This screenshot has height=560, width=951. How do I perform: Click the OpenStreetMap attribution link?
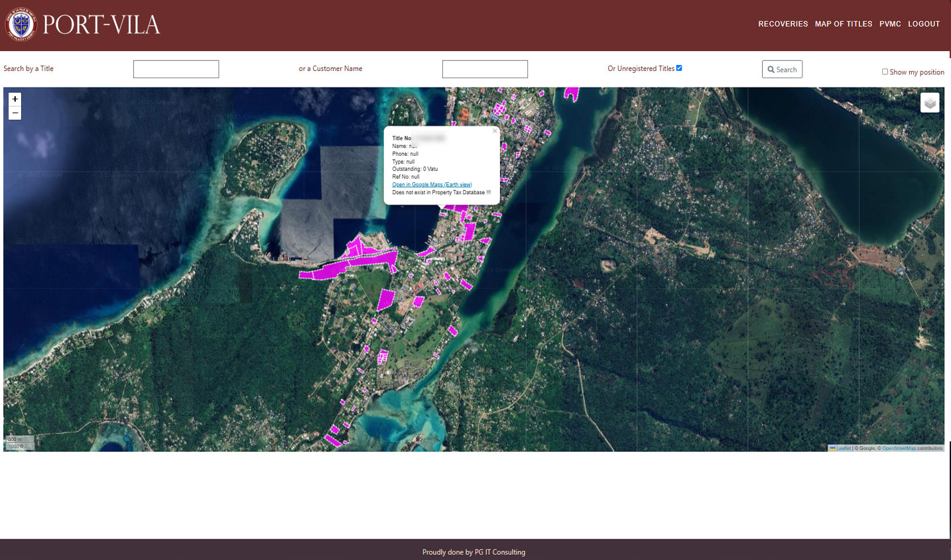pos(899,448)
